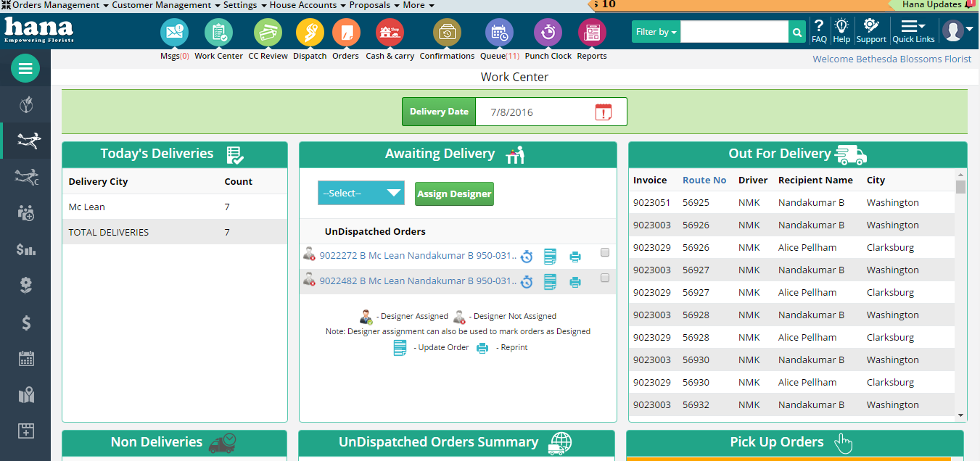The height and width of the screenshot is (461, 980).
Task: Tick the checkbox for order 9022482
Action: click(605, 278)
